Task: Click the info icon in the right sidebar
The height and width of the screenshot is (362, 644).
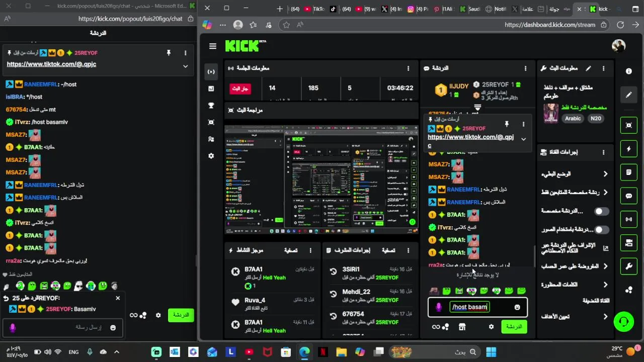Action: (628, 71)
